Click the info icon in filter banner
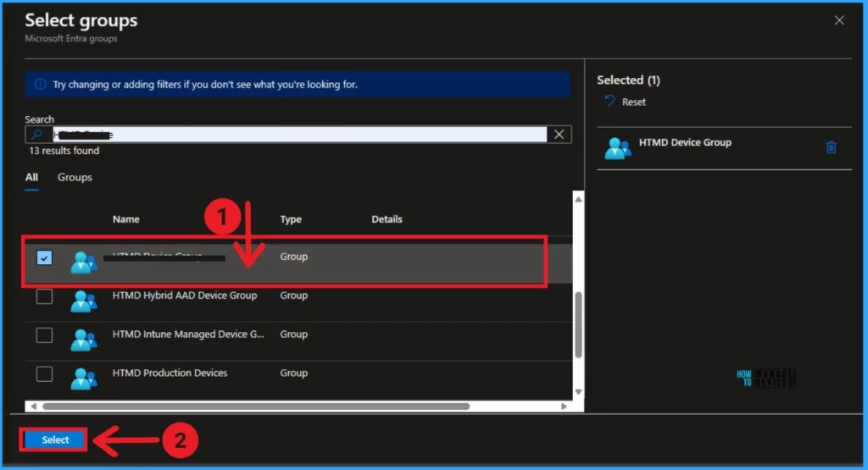Screen dimensions: 868x470 [40, 85]
